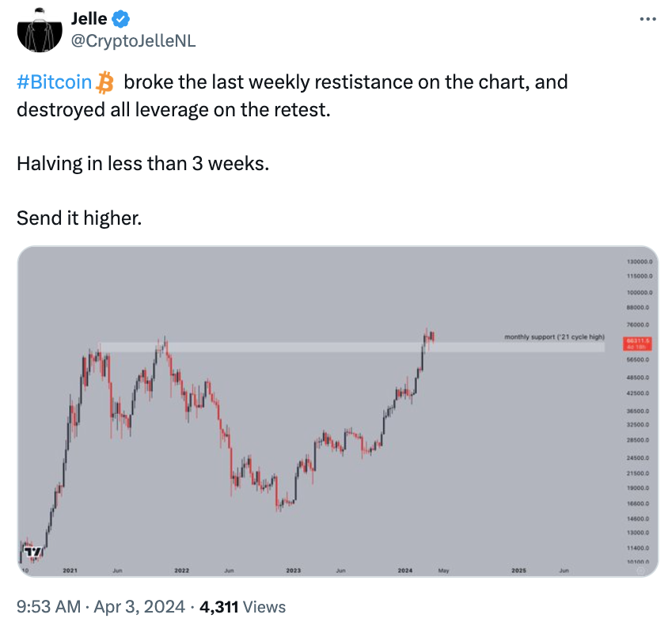Open the @CryptoJelleNL handle link

tap(133, 41)
